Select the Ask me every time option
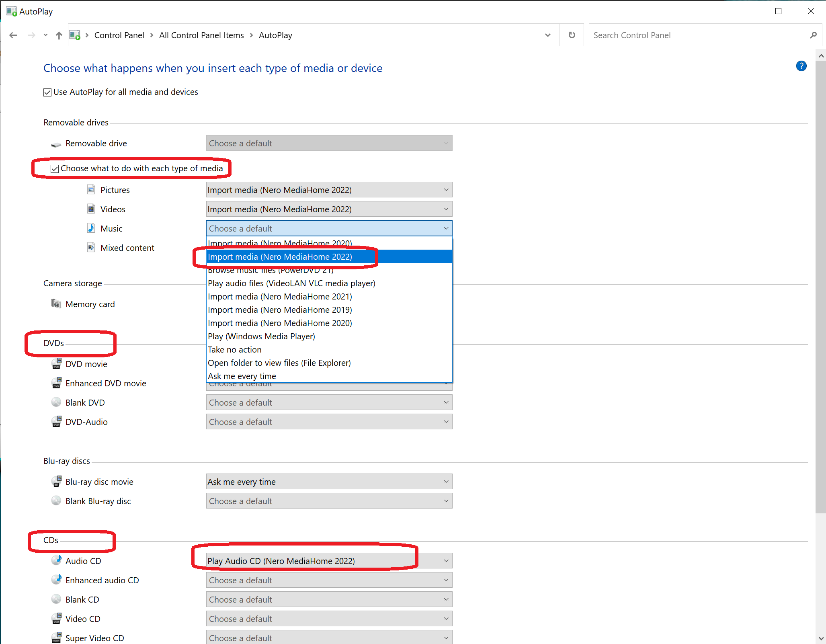The height and width of the screenshot is (644, 826). point(242,376)
